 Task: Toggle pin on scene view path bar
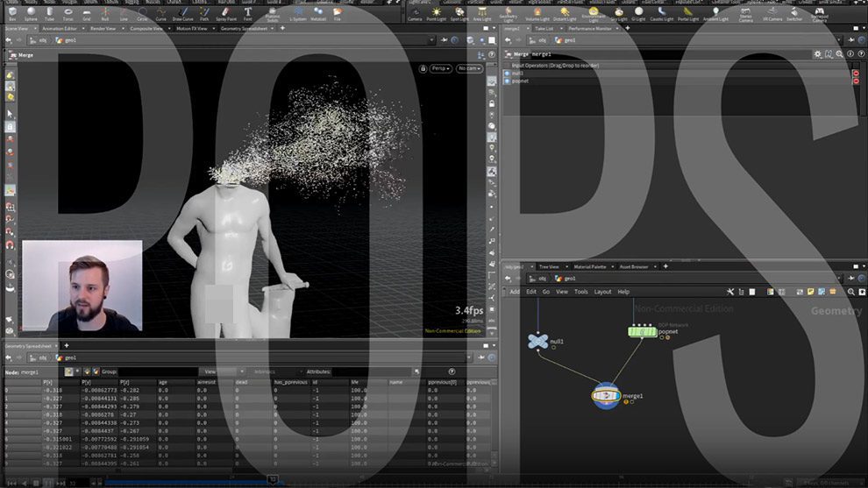[444, 39]
